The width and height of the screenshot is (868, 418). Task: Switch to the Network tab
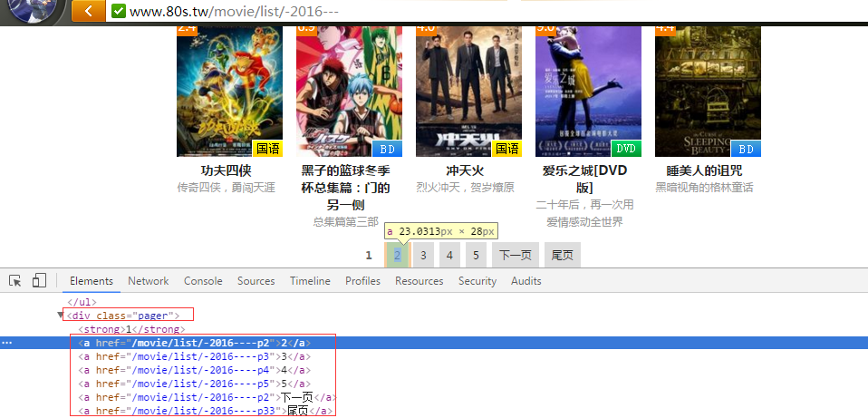point(149,281)
